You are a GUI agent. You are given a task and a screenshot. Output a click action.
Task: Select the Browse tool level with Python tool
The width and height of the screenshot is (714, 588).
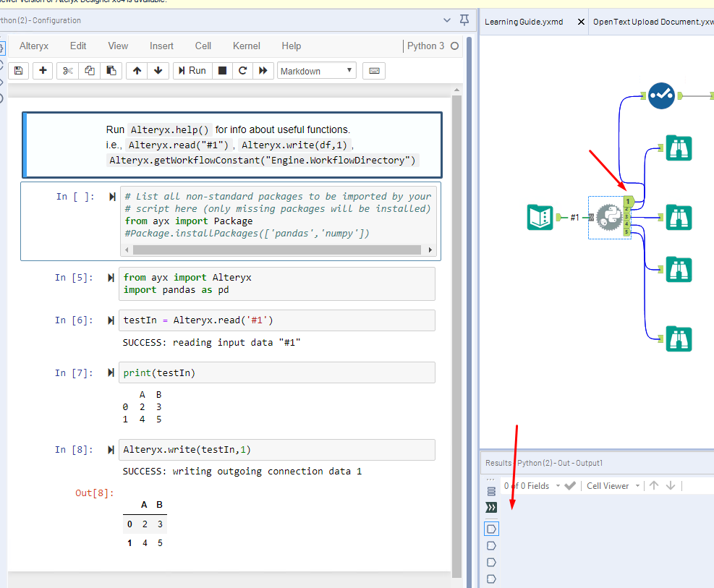point(679,217)
